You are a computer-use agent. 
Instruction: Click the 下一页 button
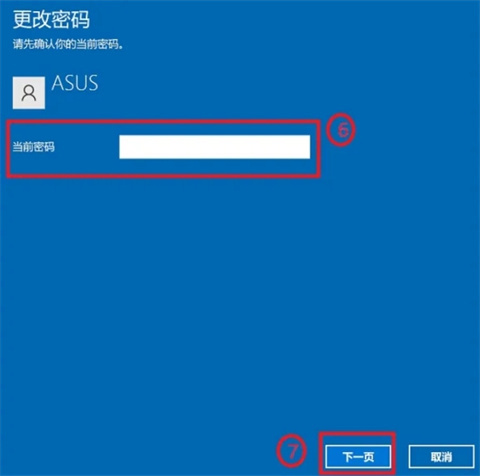tap(358, 457)
